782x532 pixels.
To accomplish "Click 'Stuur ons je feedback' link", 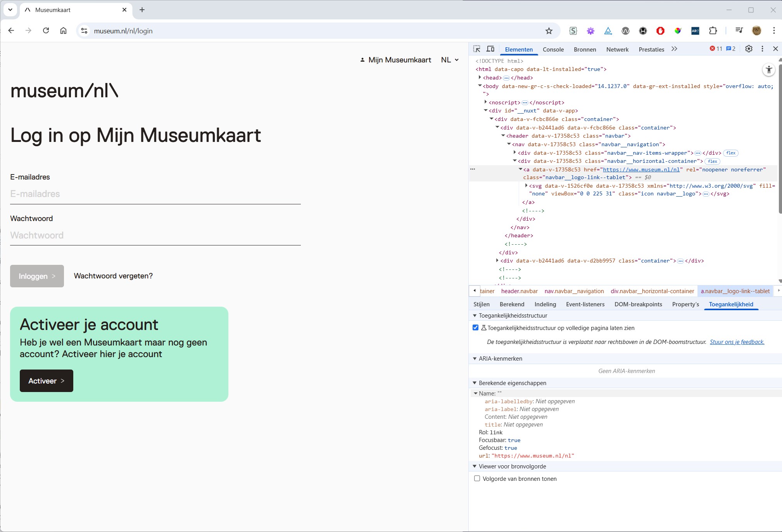I will click(737, 342).
